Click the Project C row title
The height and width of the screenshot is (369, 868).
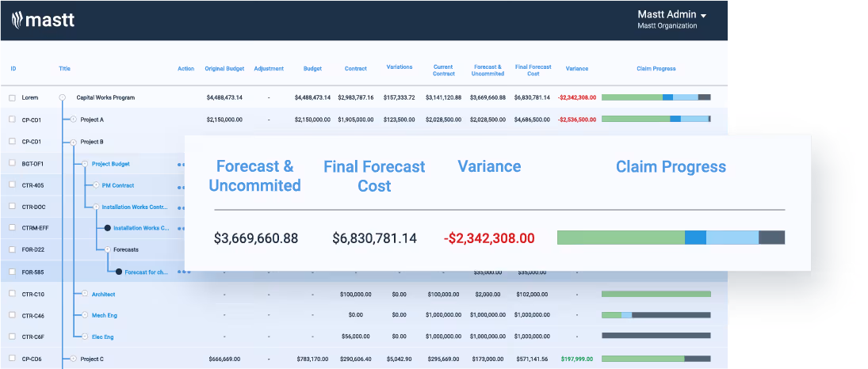tap(92, 359)
